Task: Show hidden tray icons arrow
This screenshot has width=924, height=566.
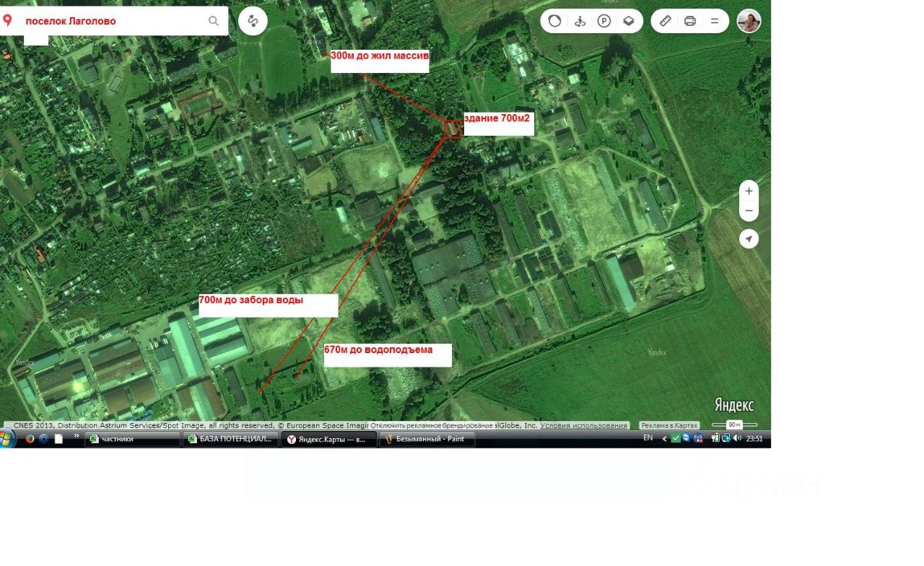Action: [664, 439]
